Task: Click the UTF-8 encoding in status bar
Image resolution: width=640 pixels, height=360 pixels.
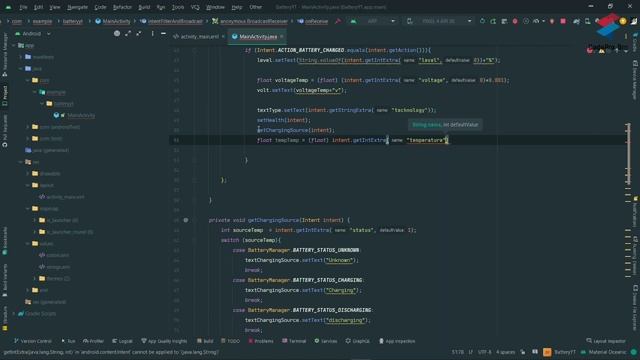Action: [x=484, y=352]
